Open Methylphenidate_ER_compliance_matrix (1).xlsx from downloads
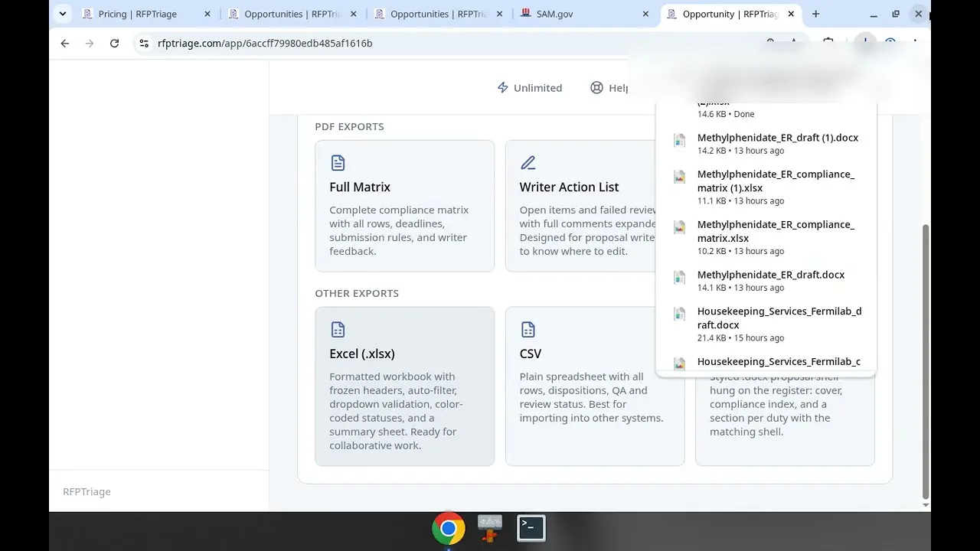The image size is (980, 551). [x=766, y=187]
